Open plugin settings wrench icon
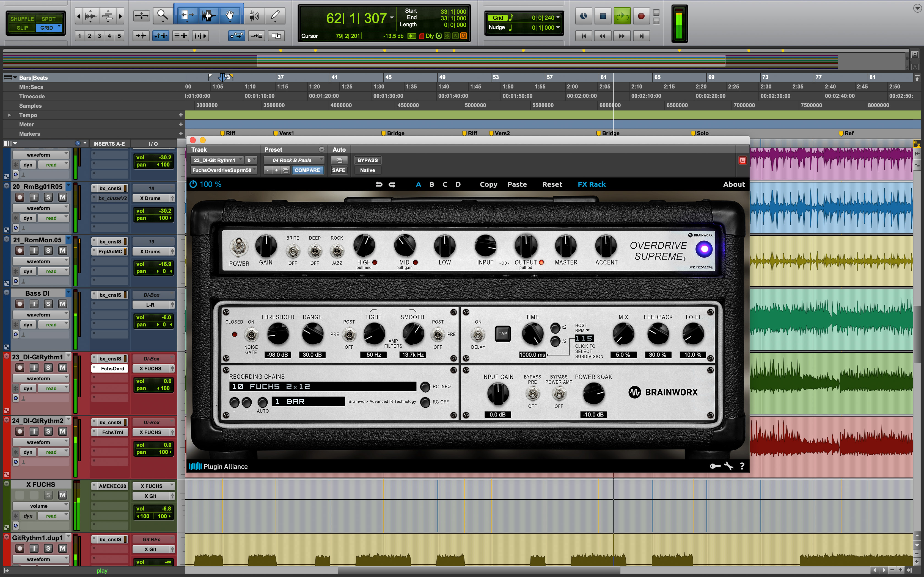The image size is (924, 577). click(728, 466)
